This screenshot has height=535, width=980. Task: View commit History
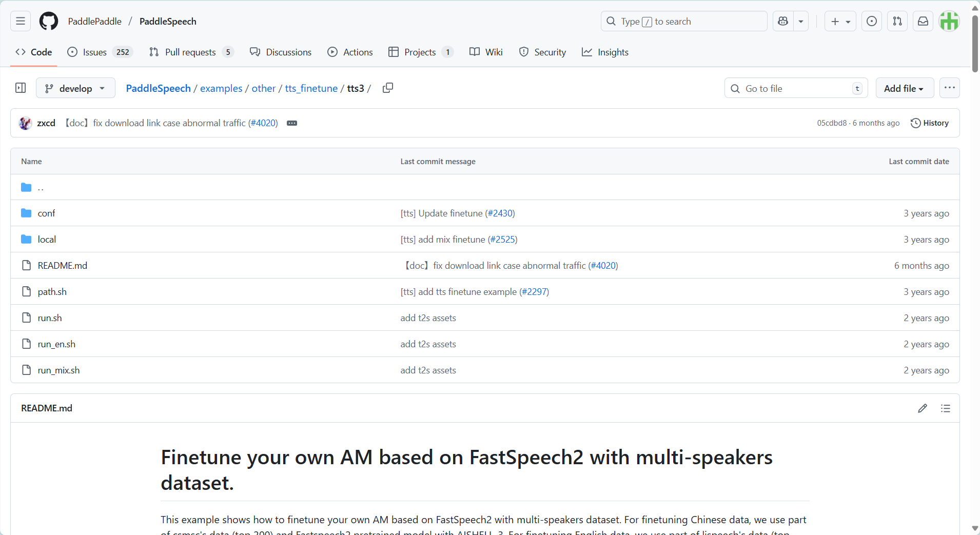point(930,123)
